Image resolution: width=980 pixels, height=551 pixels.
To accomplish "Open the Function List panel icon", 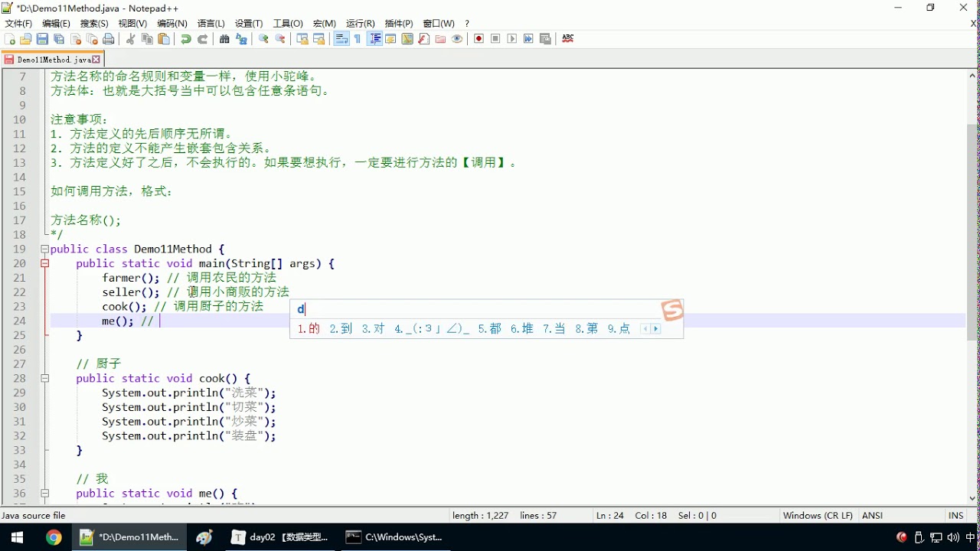I will tap(423, 38).
